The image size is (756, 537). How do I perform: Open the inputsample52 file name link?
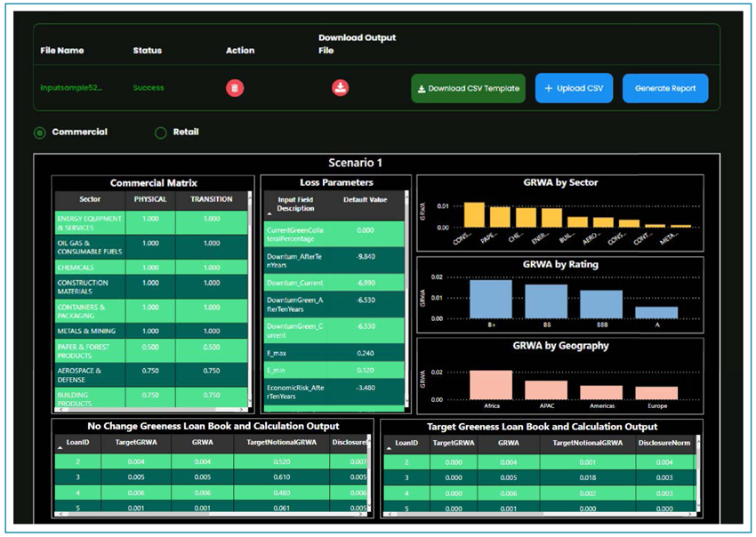point(71,88)
